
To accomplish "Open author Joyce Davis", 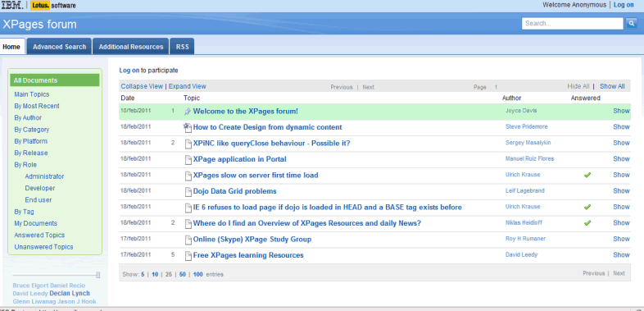I will point(521,111).
